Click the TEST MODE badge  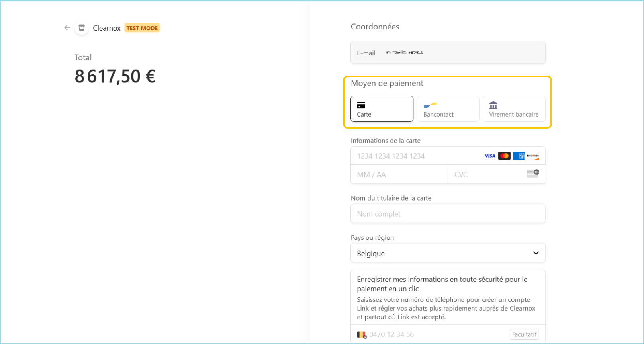142,28
